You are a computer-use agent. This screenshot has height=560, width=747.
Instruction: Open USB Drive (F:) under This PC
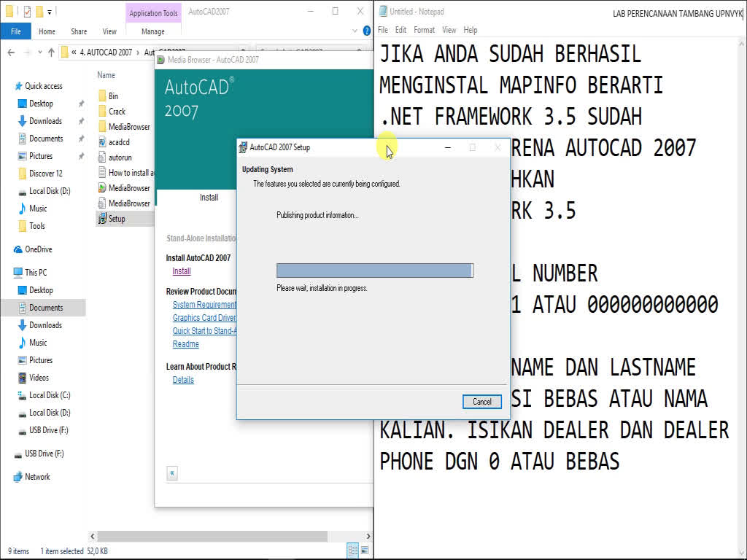tap(43, 430)
